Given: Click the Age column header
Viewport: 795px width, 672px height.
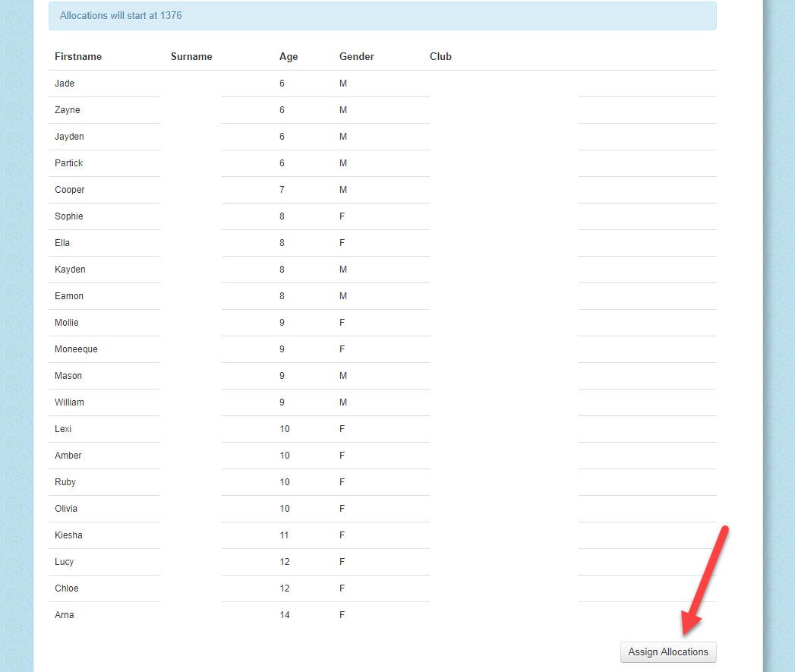Looking at the screenshot, I should (x=289, y=57).
